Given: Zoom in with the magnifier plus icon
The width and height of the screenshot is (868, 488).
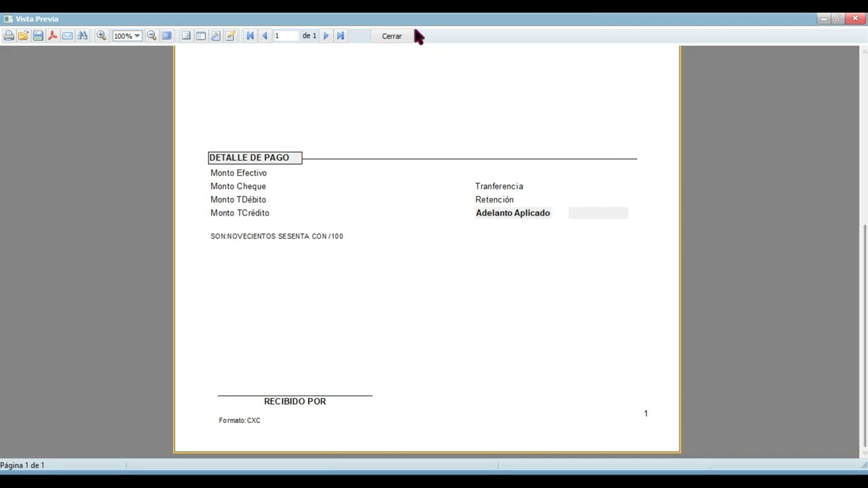Looking at the screenshot, I should (x=102, y=36).
